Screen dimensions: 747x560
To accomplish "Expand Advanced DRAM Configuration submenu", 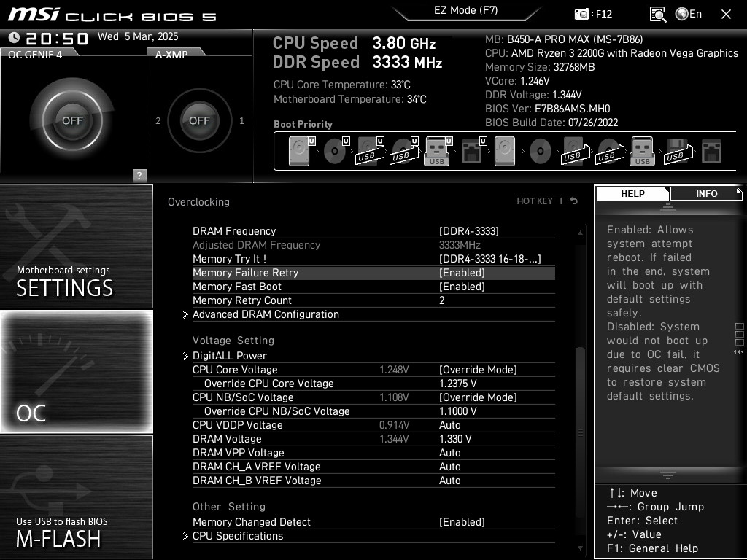I will (266, 315).
